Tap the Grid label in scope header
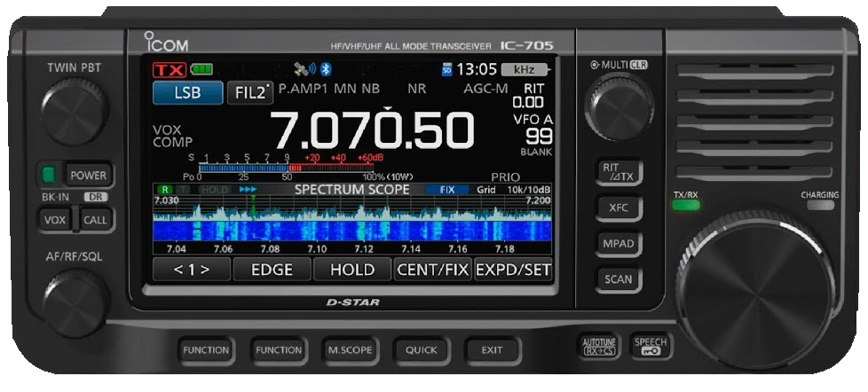Image resolution: width=868 pixels, height=392 pixels. click(486, 190)
